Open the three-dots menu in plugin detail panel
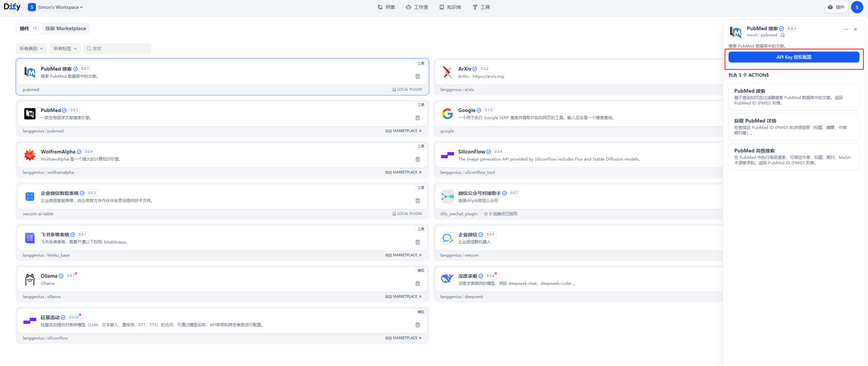The width and height of the screenshot is (868, 366). tap(846, 29)
